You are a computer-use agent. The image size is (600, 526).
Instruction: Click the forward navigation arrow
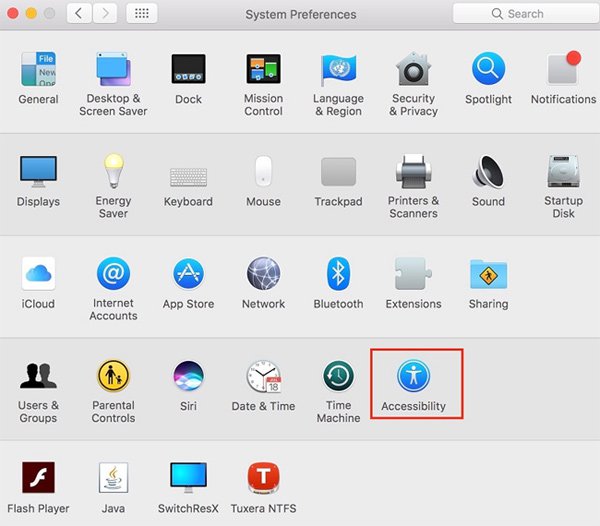point(104,14)
